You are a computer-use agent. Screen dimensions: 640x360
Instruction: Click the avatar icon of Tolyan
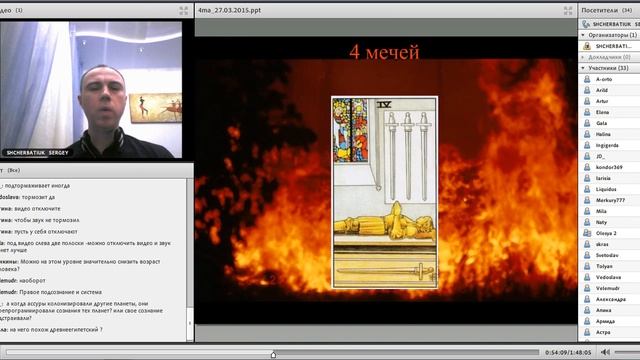click(587, 266)
